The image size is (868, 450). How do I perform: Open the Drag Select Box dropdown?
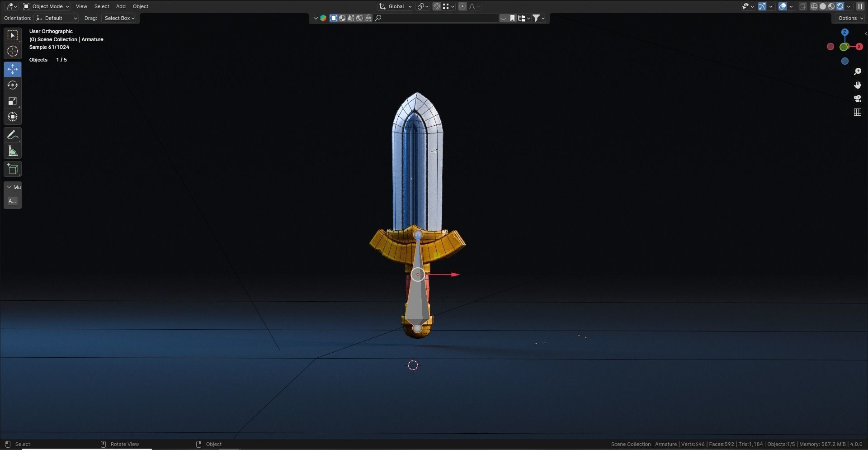pos(119,18)
